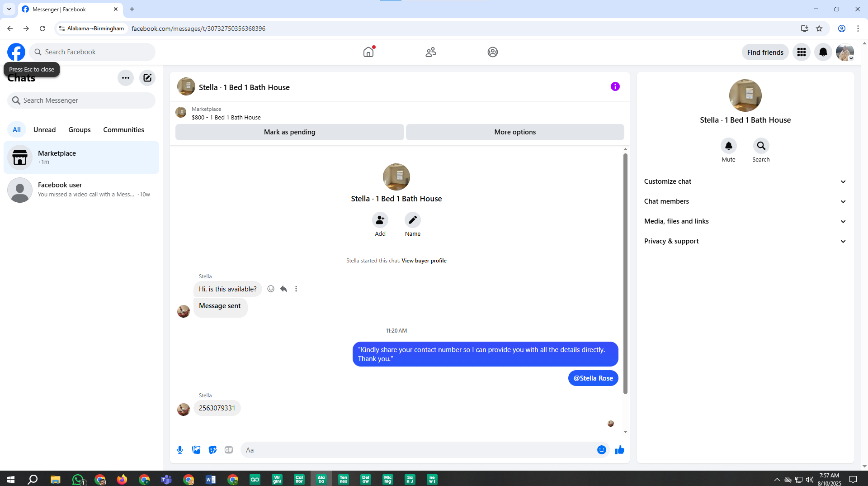This screenshot has height=486, width=868.
Task: Open Facebook home feed icon
Action: tap(368, 52)
